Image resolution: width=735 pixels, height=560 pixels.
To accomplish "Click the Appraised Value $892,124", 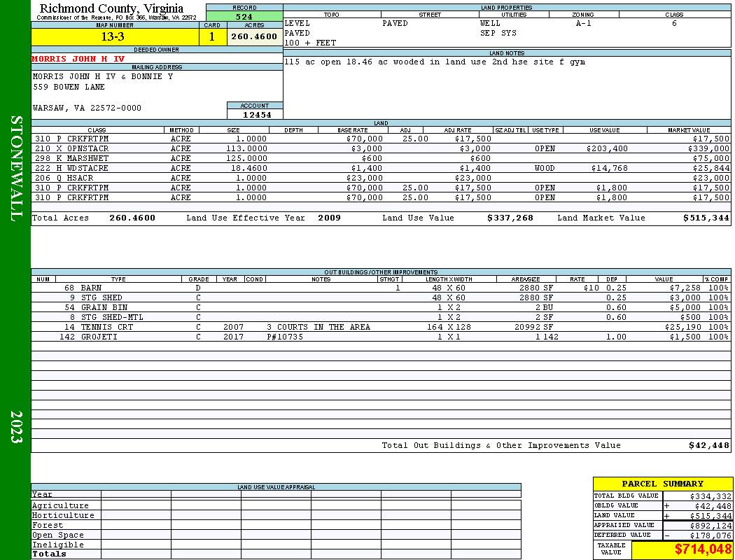I will coord(710,526).
